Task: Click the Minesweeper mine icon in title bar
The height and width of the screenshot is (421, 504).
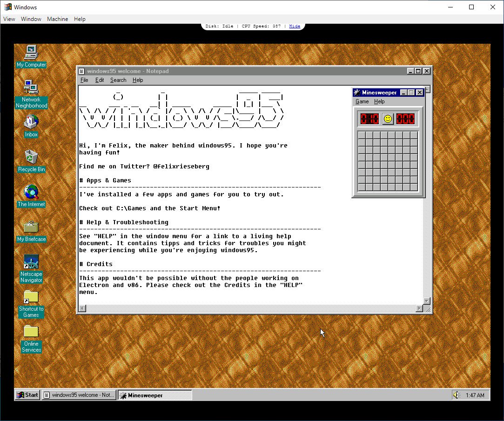Action: click(x=357, y=93)
